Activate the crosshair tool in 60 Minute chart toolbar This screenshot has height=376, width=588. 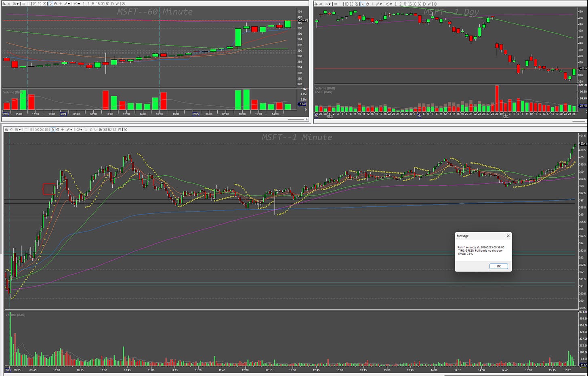60,4
